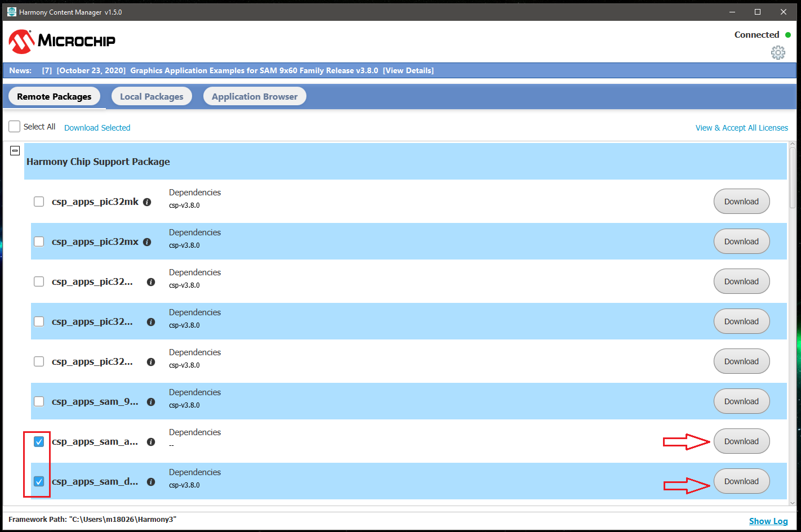Switch to the Local Packages tab
This screenshot has height=532, width=801.
coord(152,96)
